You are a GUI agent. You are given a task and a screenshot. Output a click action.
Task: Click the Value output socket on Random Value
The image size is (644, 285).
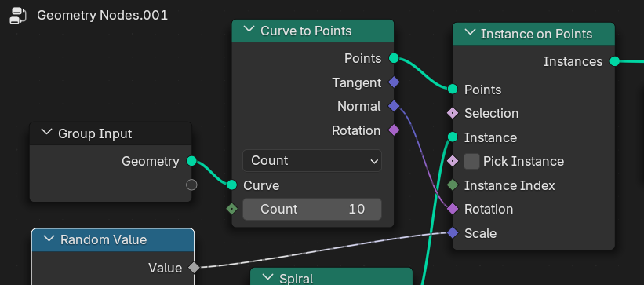point(194,268)
